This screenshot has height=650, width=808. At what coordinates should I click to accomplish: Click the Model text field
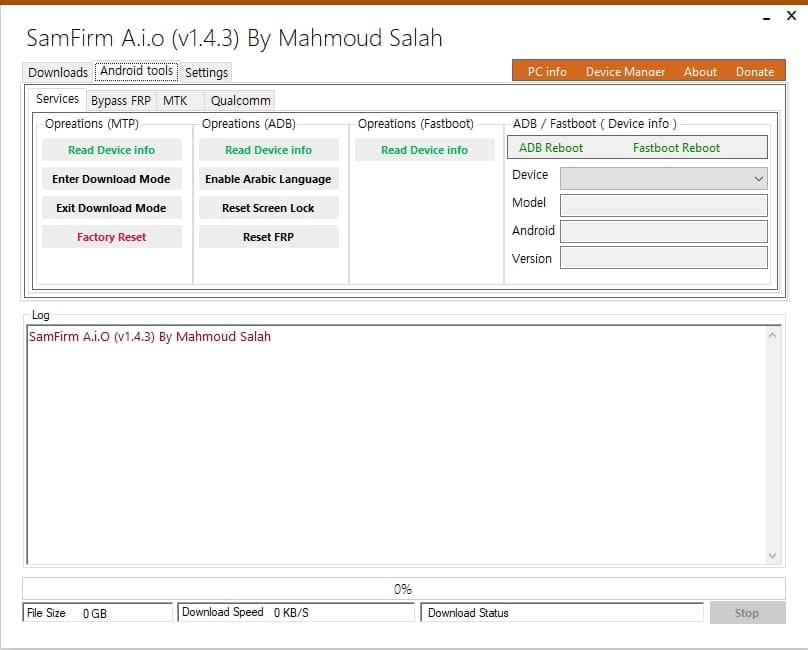coord(664,205)
